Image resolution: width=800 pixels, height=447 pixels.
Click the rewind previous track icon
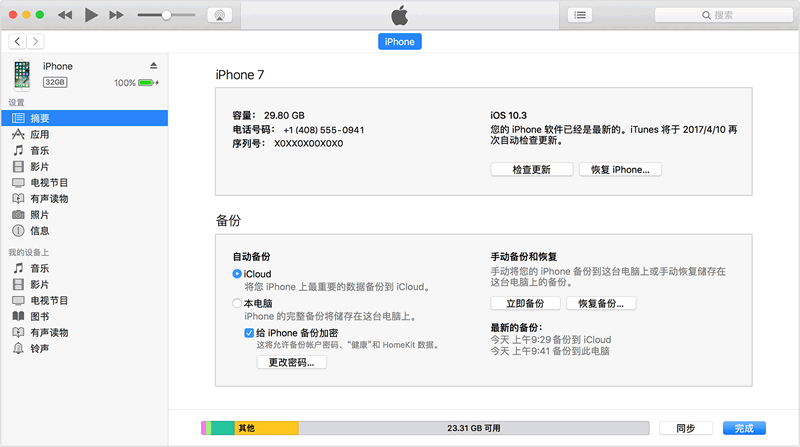(x=66, y=15)
